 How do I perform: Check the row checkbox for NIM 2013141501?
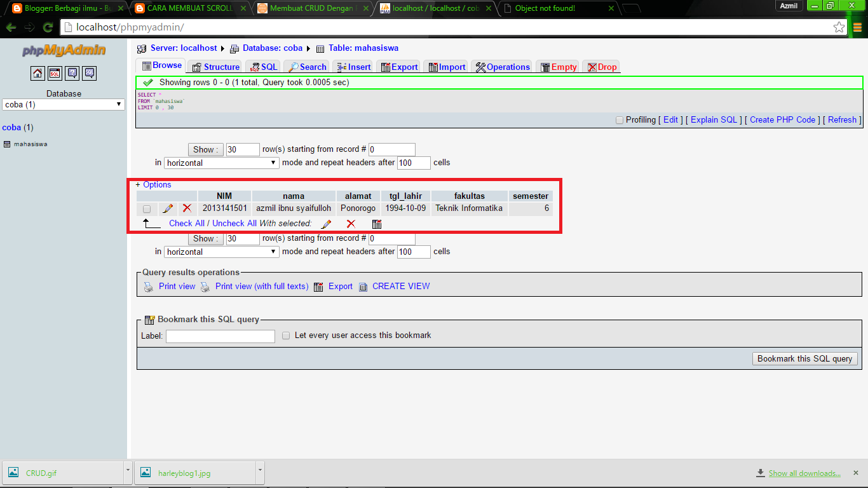[x=146, y=208]
